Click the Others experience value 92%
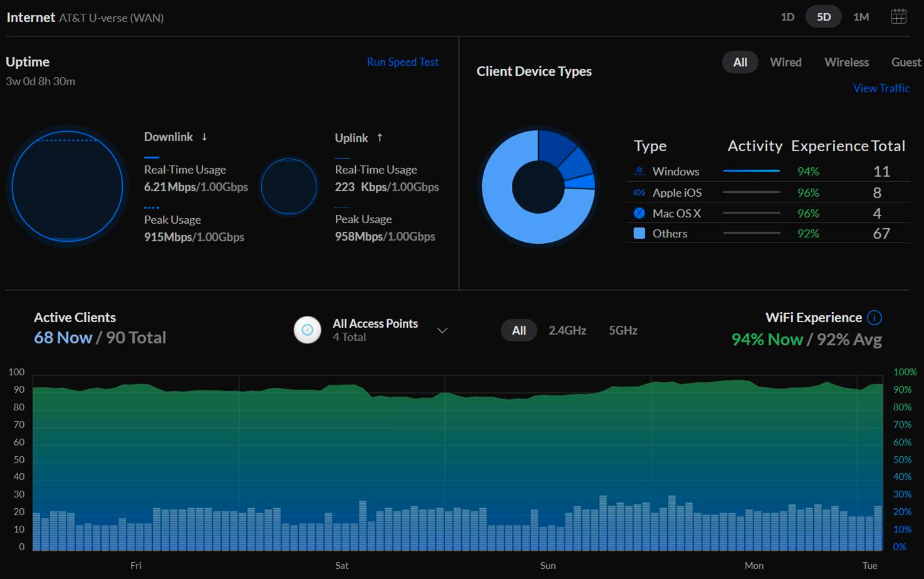924x579 pixels. (x=808, y=233)
